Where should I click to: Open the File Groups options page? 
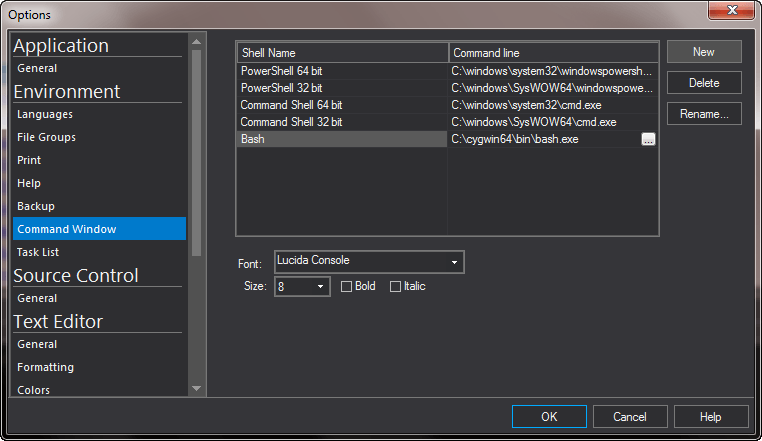(x=99, y=137)
